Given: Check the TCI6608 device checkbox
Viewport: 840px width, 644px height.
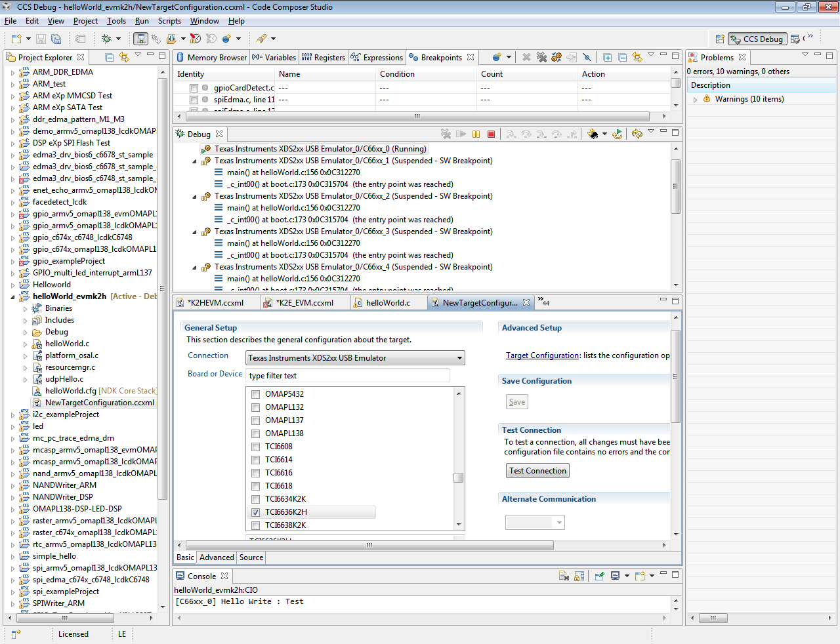Looking at the screenshot, I should click(x=256, y=447).
